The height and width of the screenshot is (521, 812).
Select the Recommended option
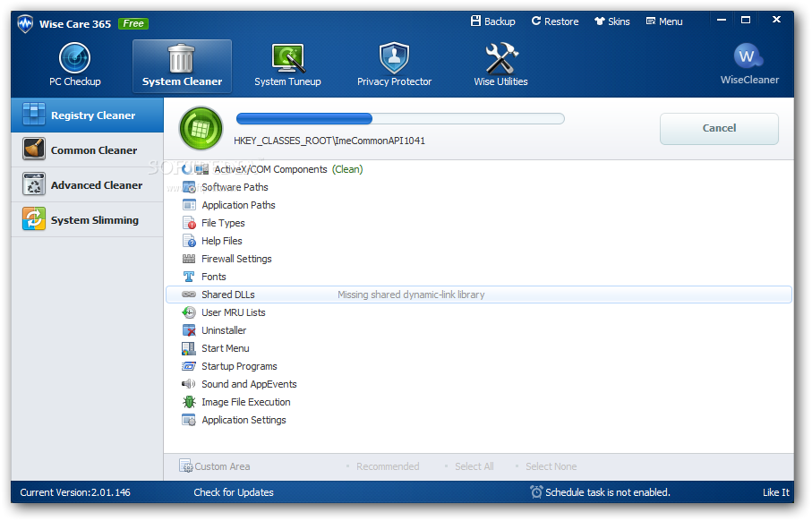[387, 466]
